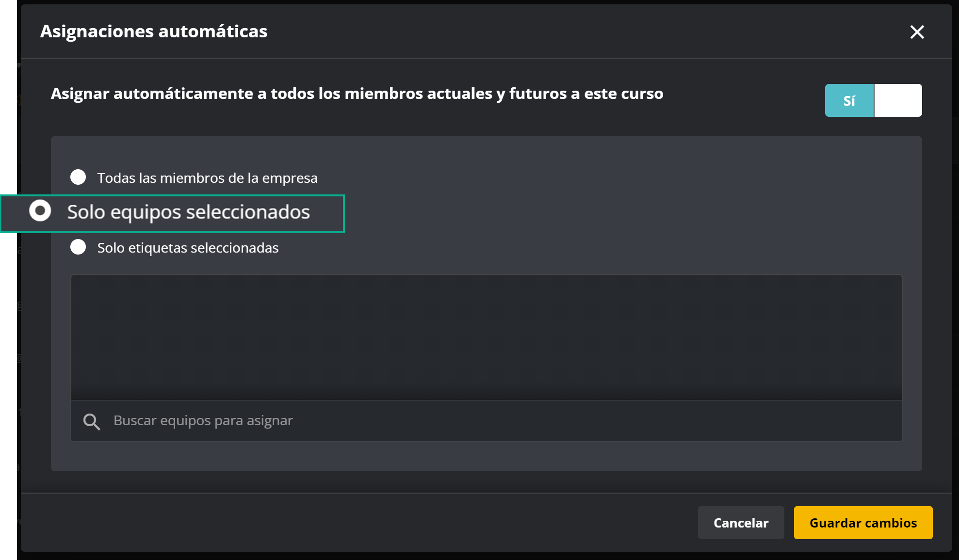The width and height of the screenshot is (959, 560).
Task: Click the "Asignar automáticamente" heading text
Action: point(357,94)
